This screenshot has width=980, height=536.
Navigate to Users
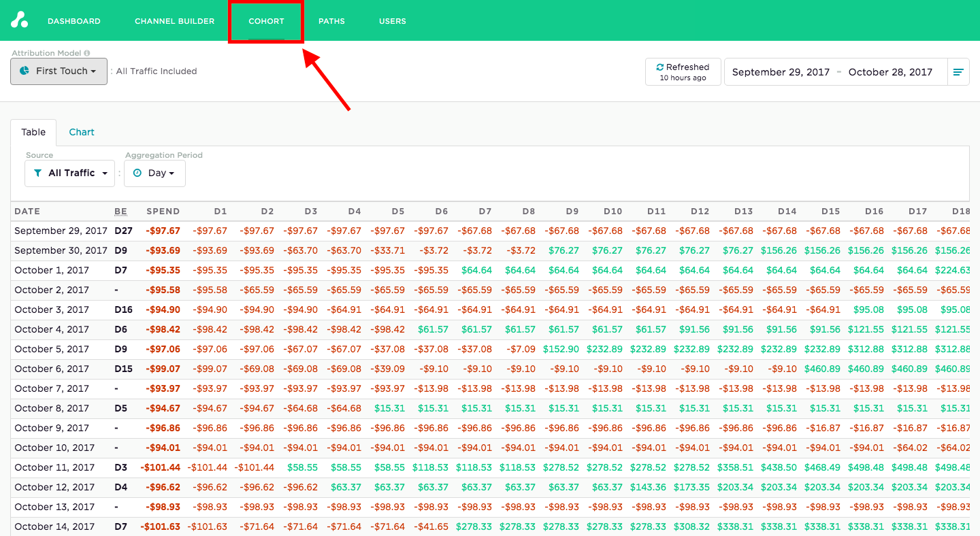(393, 21)
